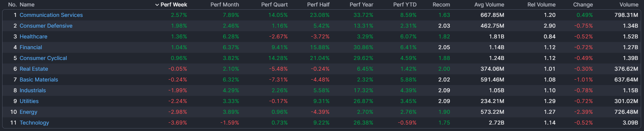
Task: Sort table by Rel Volume header
Action: pos(541,5)
